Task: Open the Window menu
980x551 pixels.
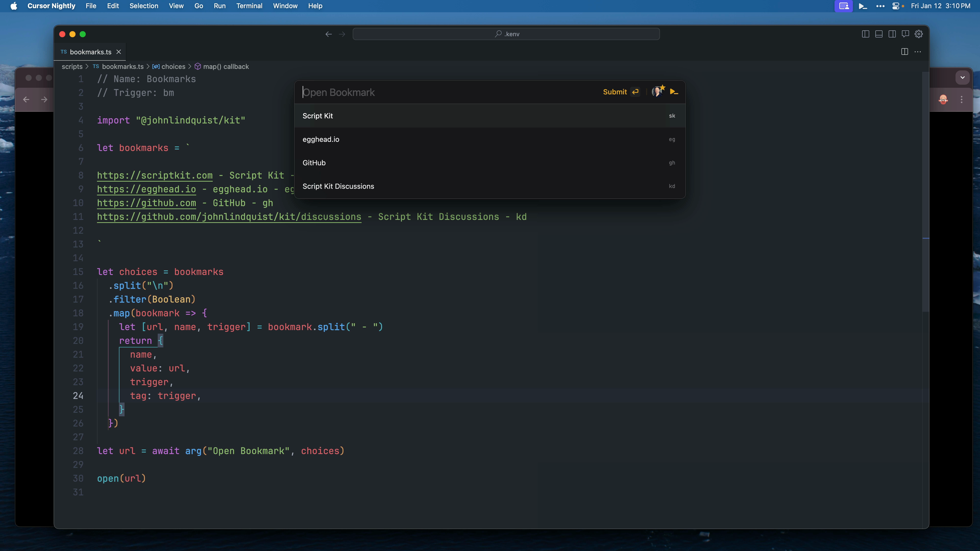Action: click(x=285, y=6)
